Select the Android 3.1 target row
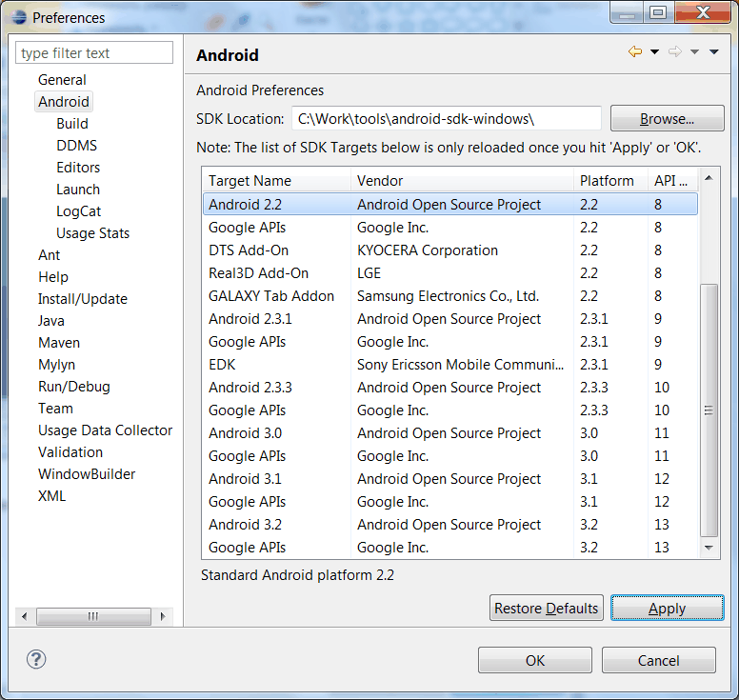Image resolution: width=739 pixels, height=700 pixels. tap(450, 478)
